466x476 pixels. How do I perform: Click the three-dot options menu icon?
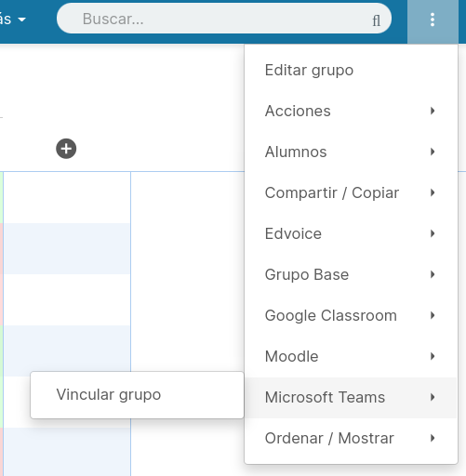click(433, 20)
